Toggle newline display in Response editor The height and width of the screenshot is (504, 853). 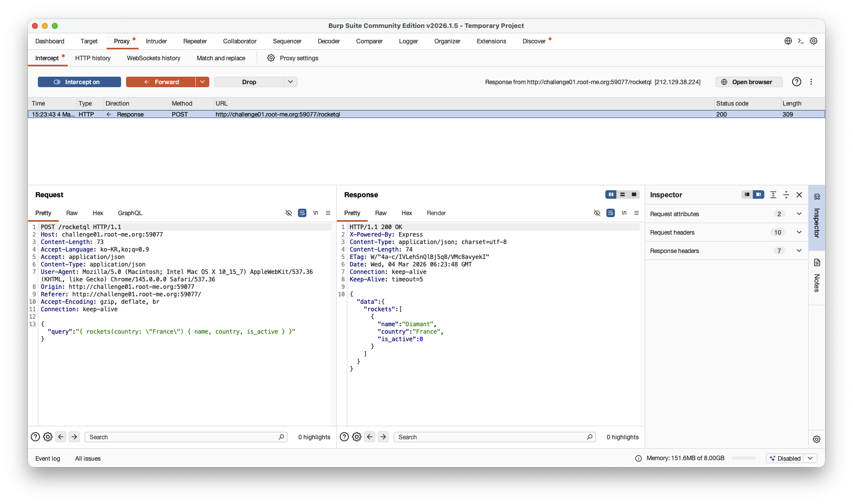(624, 213)
